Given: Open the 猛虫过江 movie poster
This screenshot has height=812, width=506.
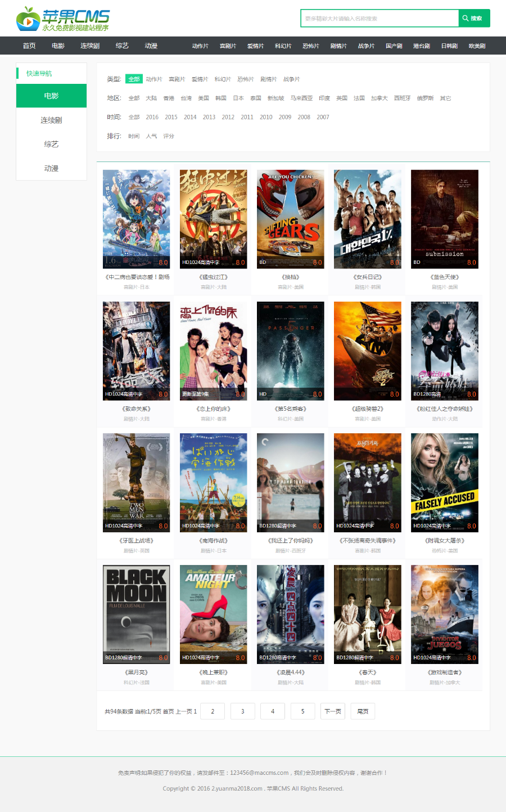Looking at the screenshot, I should (213, 219).
